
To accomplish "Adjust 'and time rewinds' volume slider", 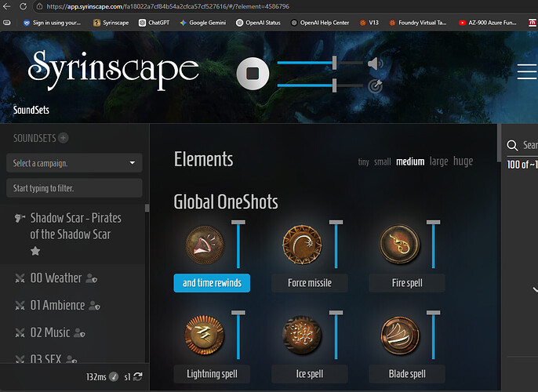I will [238, 244].
